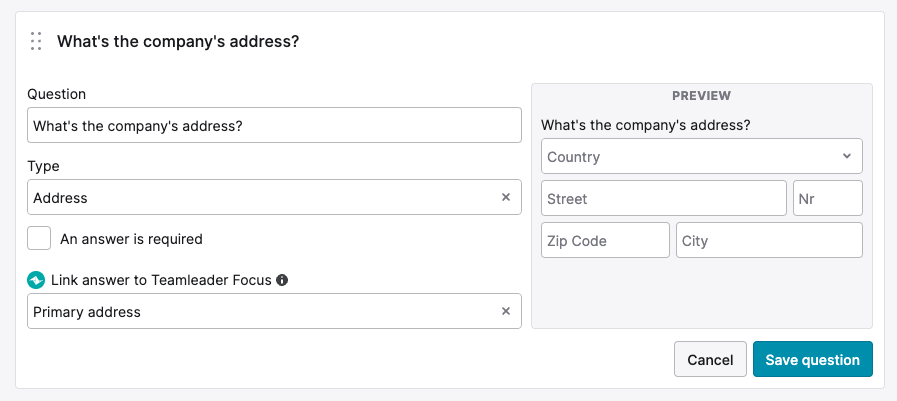Click the Zip Code preview field
This screenshot has height=401, width=897.
pos(605,240)
